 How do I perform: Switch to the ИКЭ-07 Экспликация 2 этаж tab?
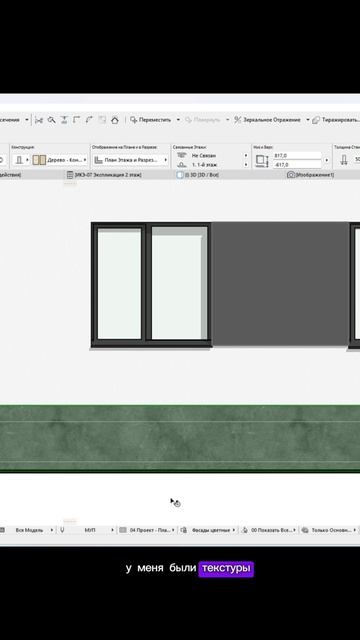coord(104,175)
